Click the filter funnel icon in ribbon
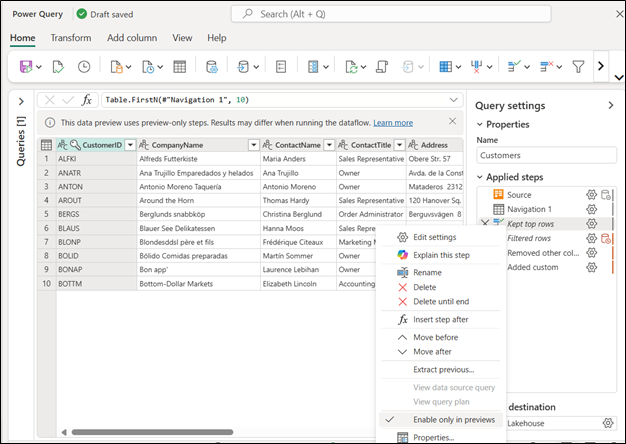 (577, 67)
